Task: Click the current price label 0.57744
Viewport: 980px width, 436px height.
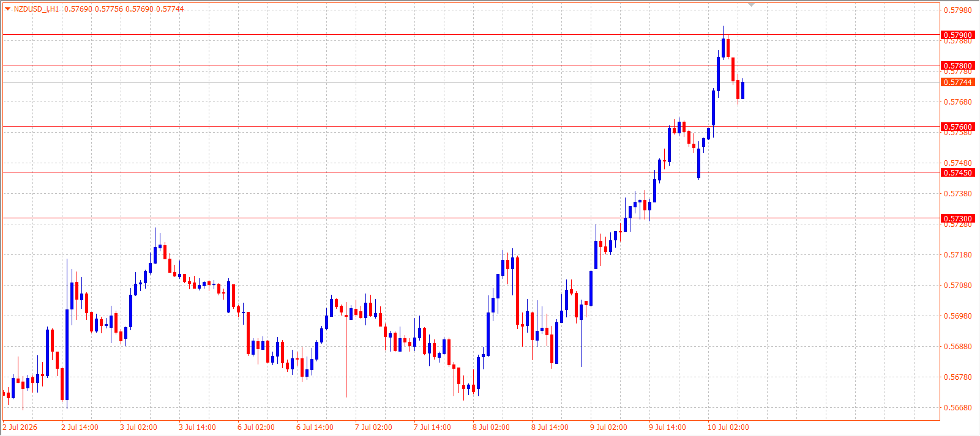Action: [x=957, y=82]
